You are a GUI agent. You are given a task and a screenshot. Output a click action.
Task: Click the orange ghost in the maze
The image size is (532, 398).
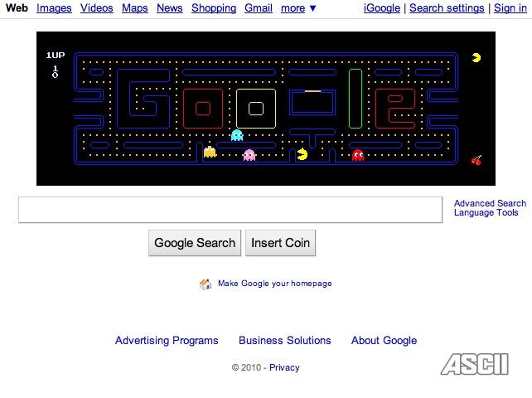210,152
